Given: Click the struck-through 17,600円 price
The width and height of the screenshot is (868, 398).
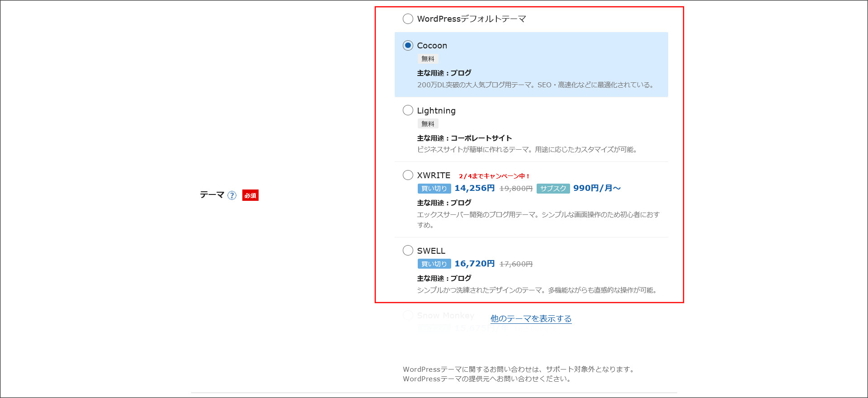Looking at the screenshot, I should click(x=516, y=264).
